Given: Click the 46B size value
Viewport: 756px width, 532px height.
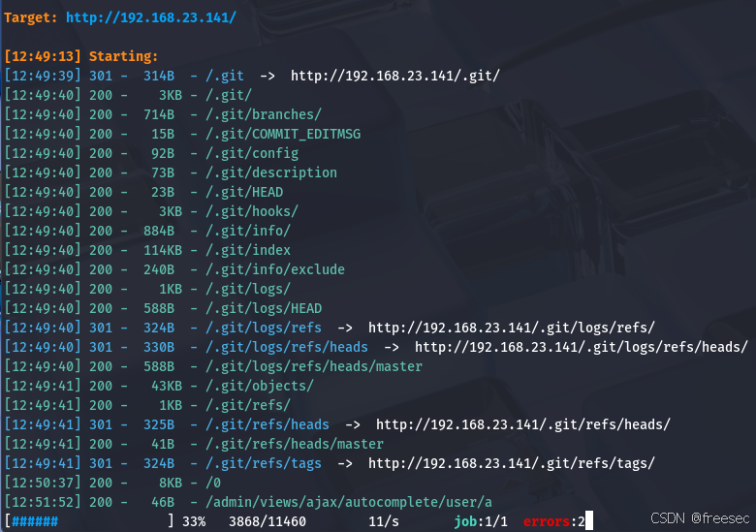Looking at the screenshot, I should pos(163,502).
